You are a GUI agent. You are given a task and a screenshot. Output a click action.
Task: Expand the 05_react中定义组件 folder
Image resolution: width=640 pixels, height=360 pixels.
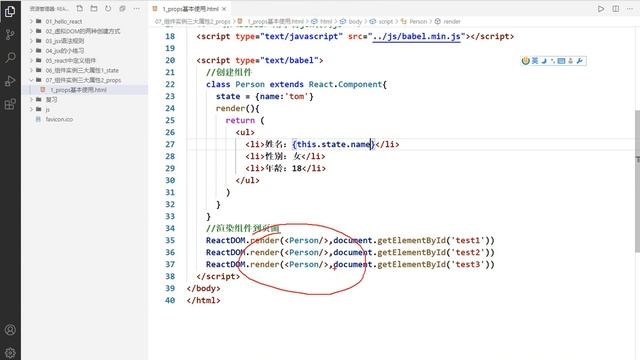[x=71, y=60]
